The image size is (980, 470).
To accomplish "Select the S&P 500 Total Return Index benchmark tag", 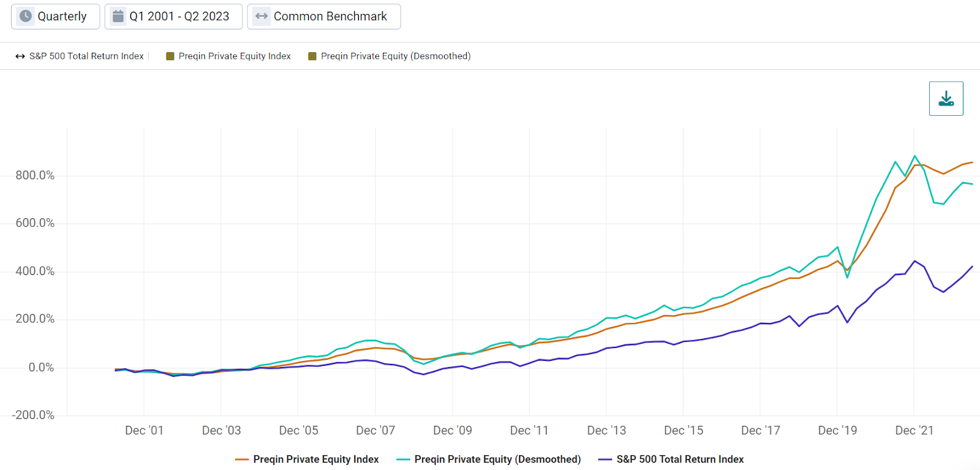I will coord(80,56).
